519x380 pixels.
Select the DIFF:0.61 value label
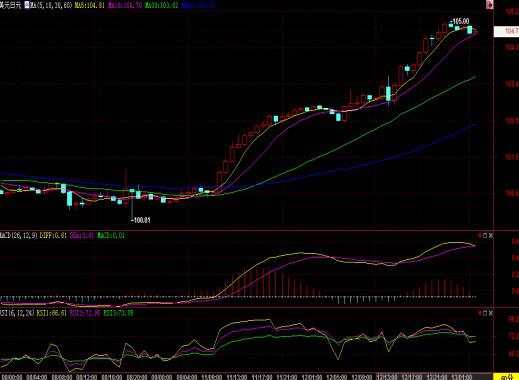(x=53, y=236)
